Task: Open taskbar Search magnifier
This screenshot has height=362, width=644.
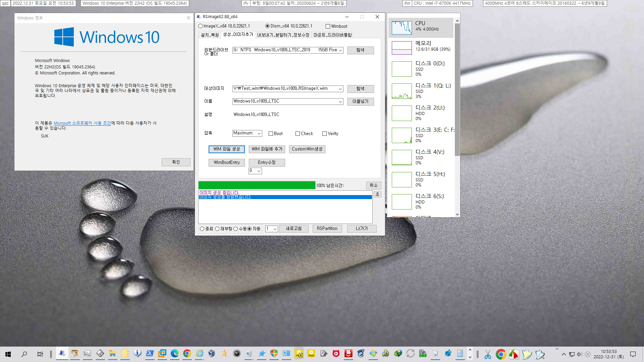Action: pos(24,354)
